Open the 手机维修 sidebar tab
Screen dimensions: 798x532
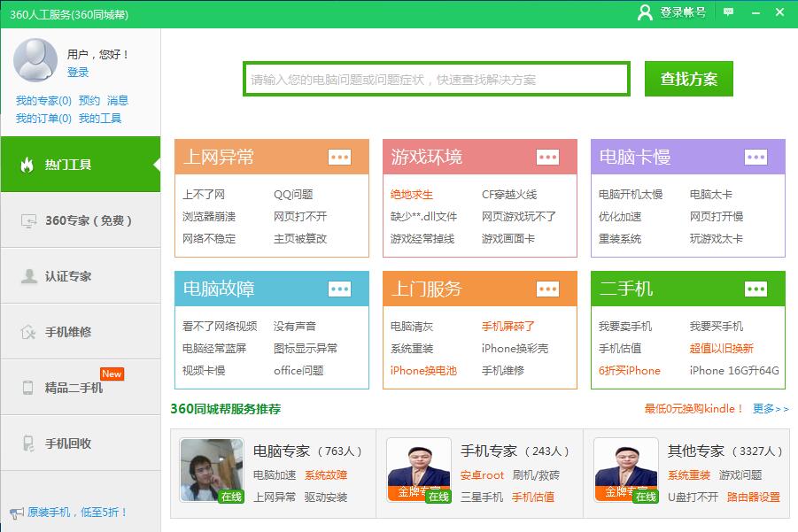click(81, 332)
